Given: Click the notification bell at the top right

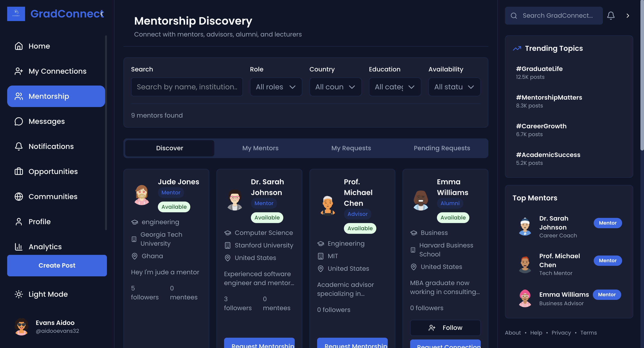Looking at the screenshot, I should [x=611, y=15].
